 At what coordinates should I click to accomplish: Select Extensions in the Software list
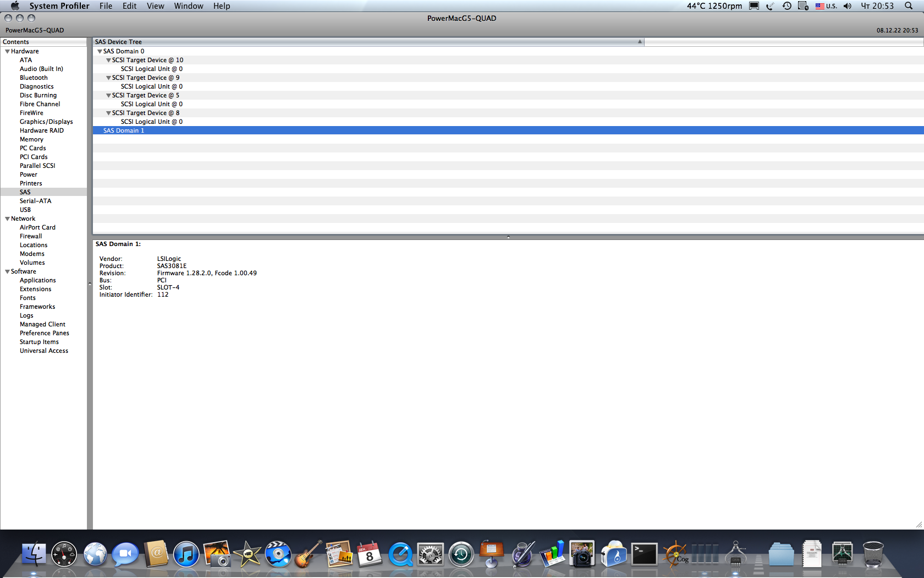tap(35, 289)
